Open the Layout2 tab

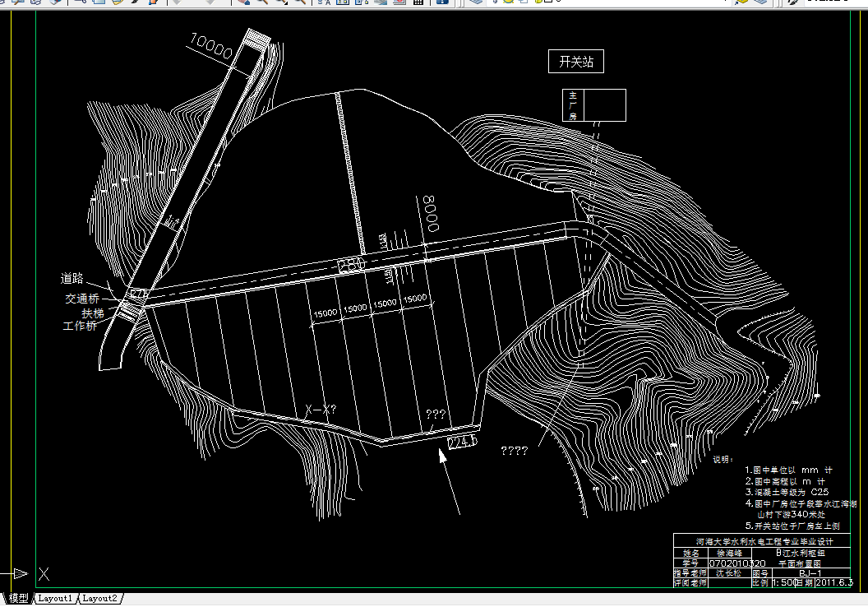99,599
